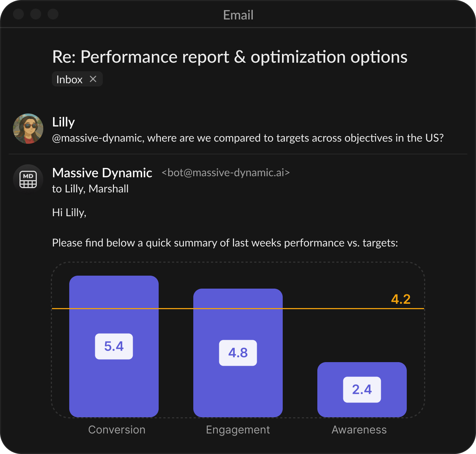This screenshot has height=454, width=476.
Task: Click the Massive Dynamic sender name
Action: point(102,173)
